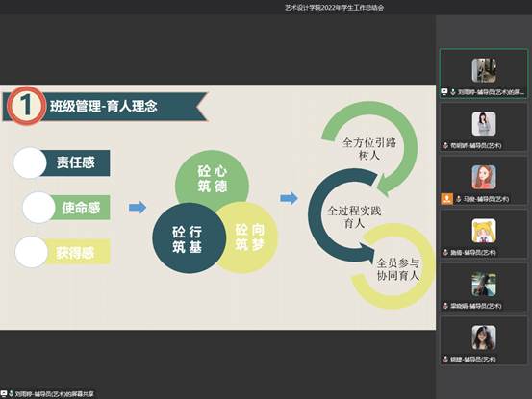Click the screen sharing label at bottom left
This screenshot has width=532, height=399.
click(x=54, y=394)
